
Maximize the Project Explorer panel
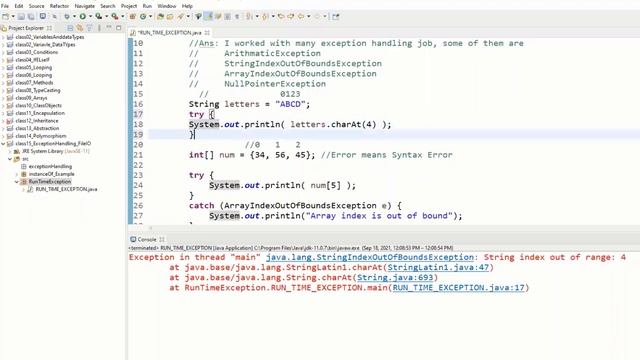pyautogui.click(x=118, y=28)
